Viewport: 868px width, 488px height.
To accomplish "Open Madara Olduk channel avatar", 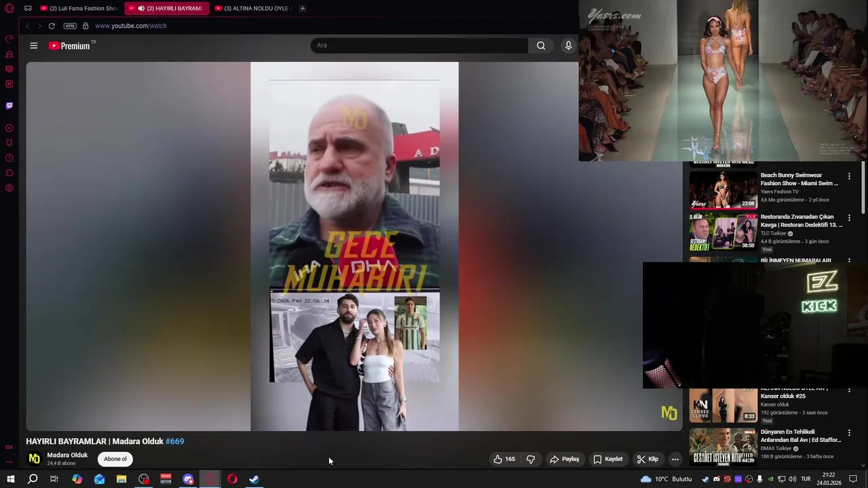I will click(x=34, y=459).
